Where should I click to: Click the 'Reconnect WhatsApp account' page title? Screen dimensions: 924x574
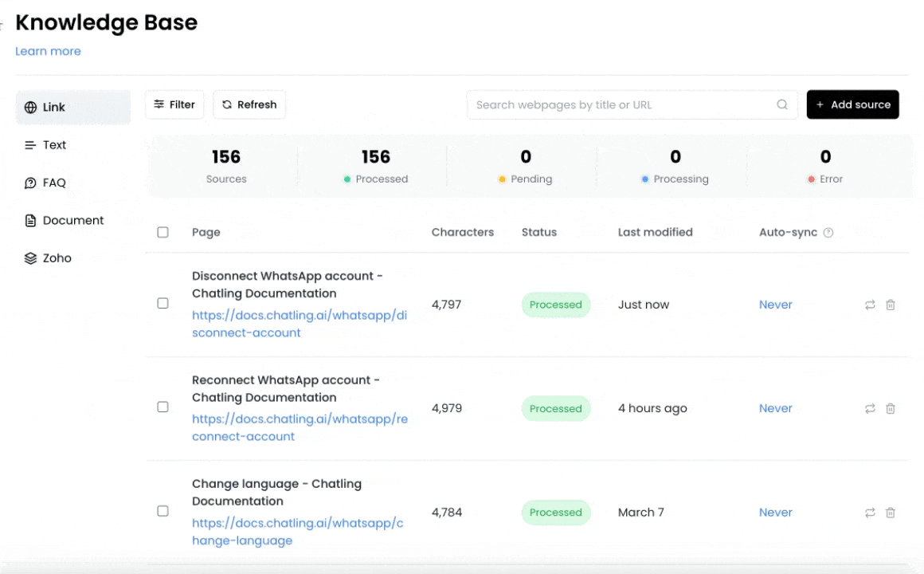tap(286, 389)
